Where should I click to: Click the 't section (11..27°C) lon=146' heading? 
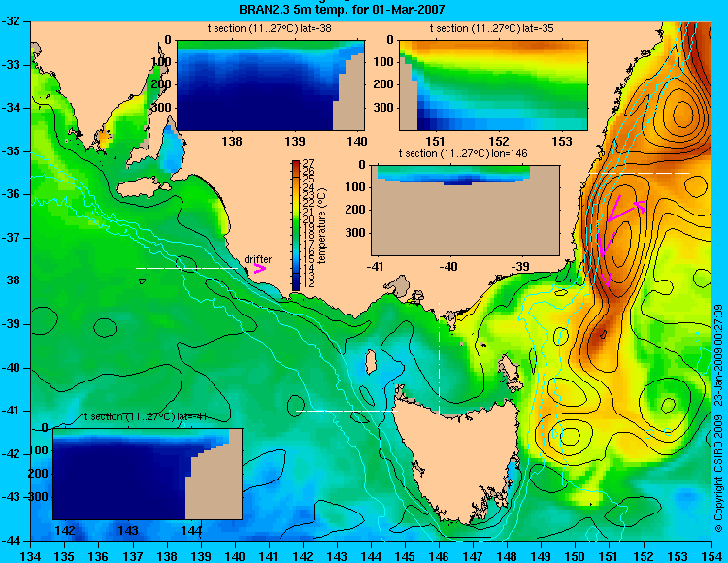pos(463,153)
